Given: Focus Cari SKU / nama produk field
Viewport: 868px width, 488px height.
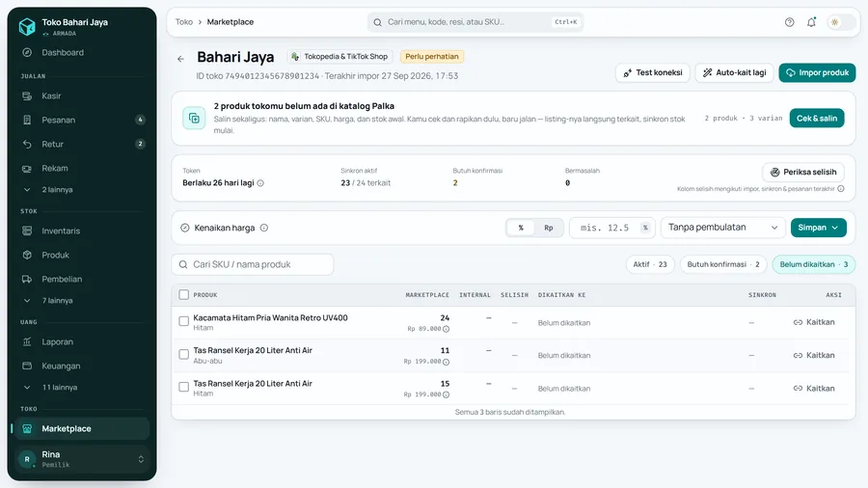Looking at the screenshot, I should click(253, 264).
